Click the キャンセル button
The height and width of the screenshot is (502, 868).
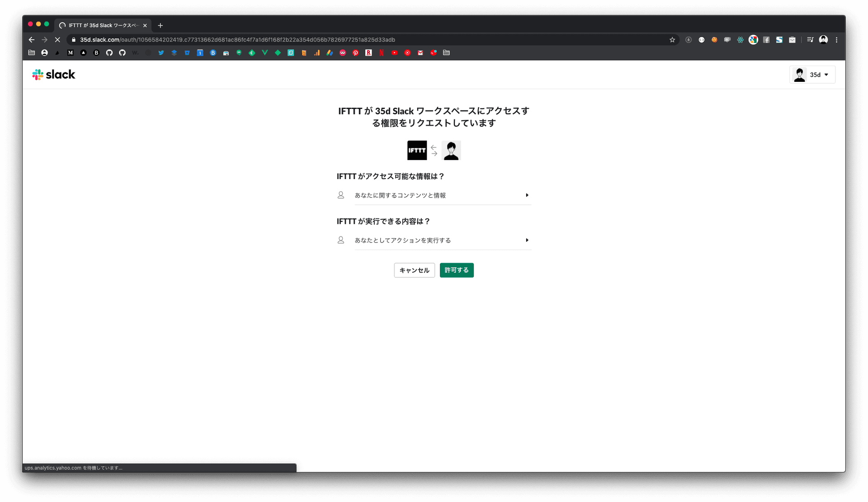pos(414,270)
